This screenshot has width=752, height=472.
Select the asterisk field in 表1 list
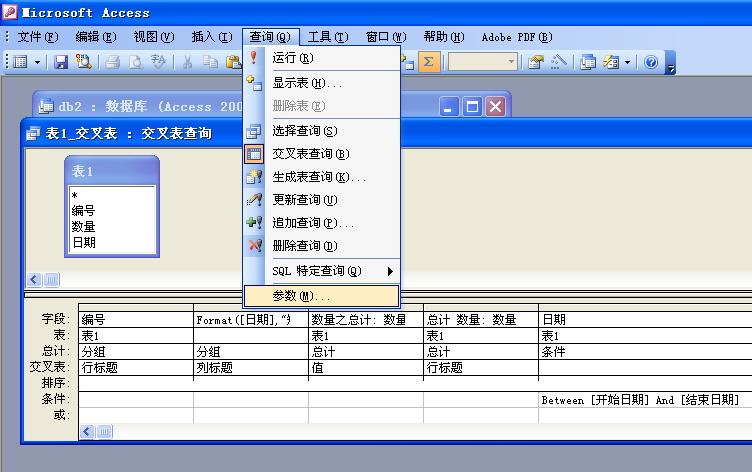click(x=113, y=195)
